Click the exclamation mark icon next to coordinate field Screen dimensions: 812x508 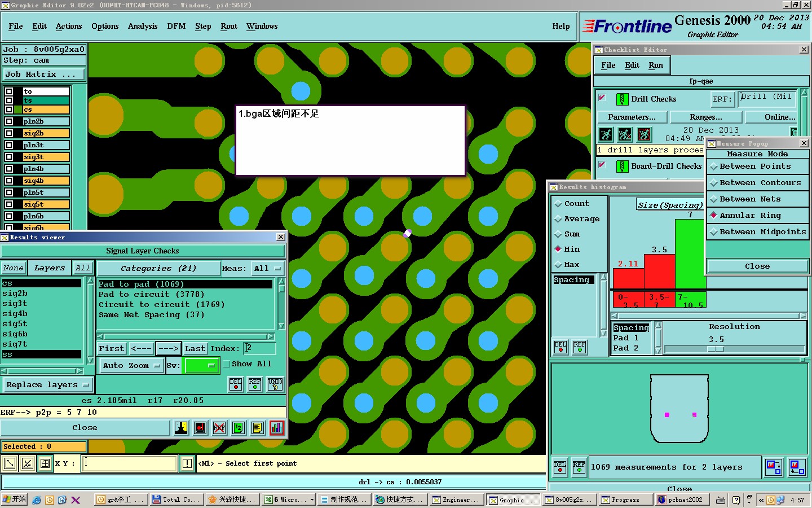(187, 464)
